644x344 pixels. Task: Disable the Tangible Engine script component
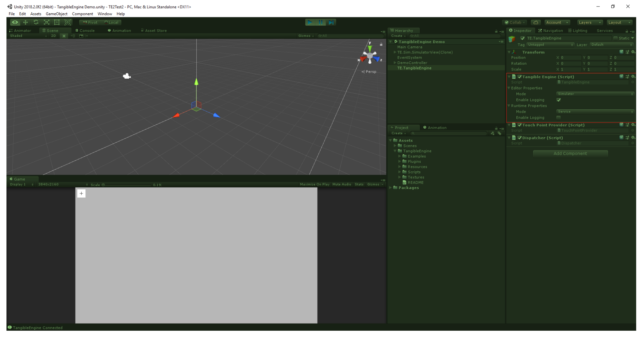tap(520, 77)
